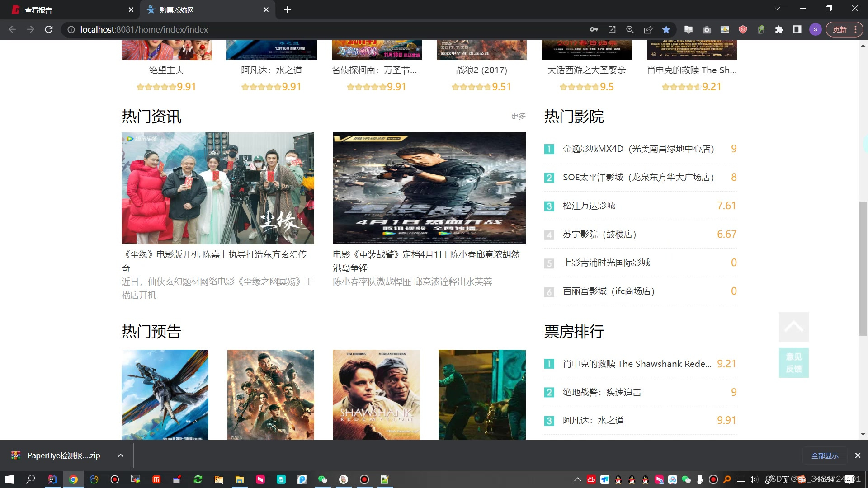Click the back-to-top arrow widget
Image resolution: width=868 pixels, height=488 pixels.
793,326
